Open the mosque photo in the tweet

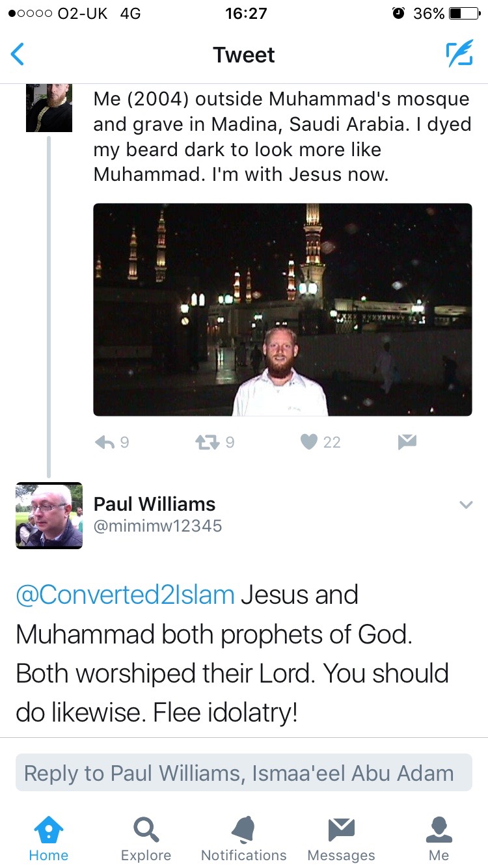pos(282,310)
